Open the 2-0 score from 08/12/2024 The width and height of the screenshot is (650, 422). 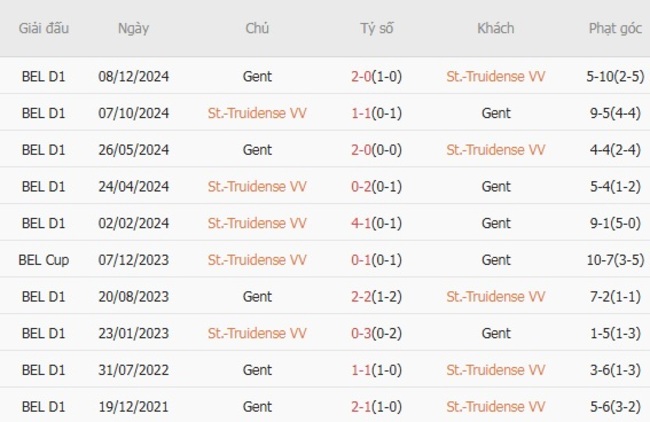point(365,75)
